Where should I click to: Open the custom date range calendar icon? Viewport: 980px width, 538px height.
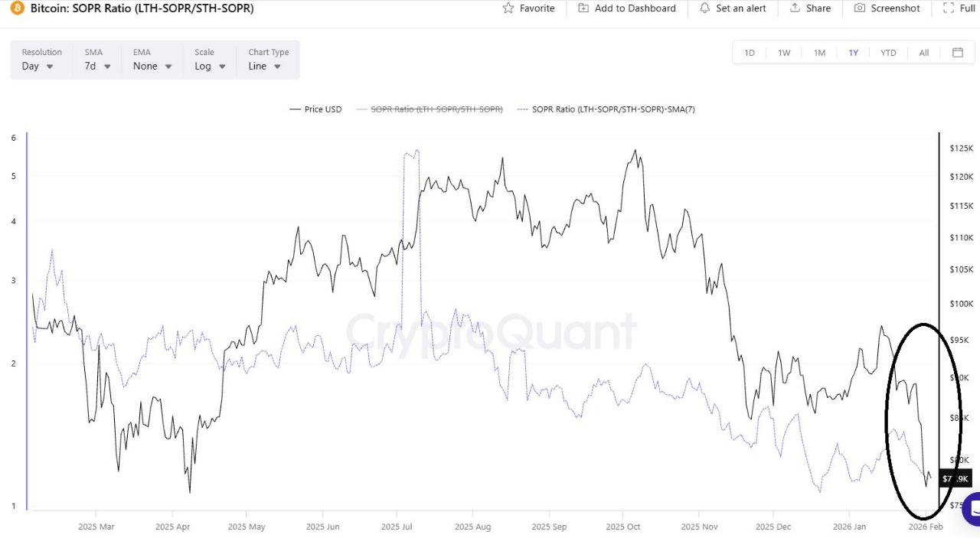tap(958, 52)
